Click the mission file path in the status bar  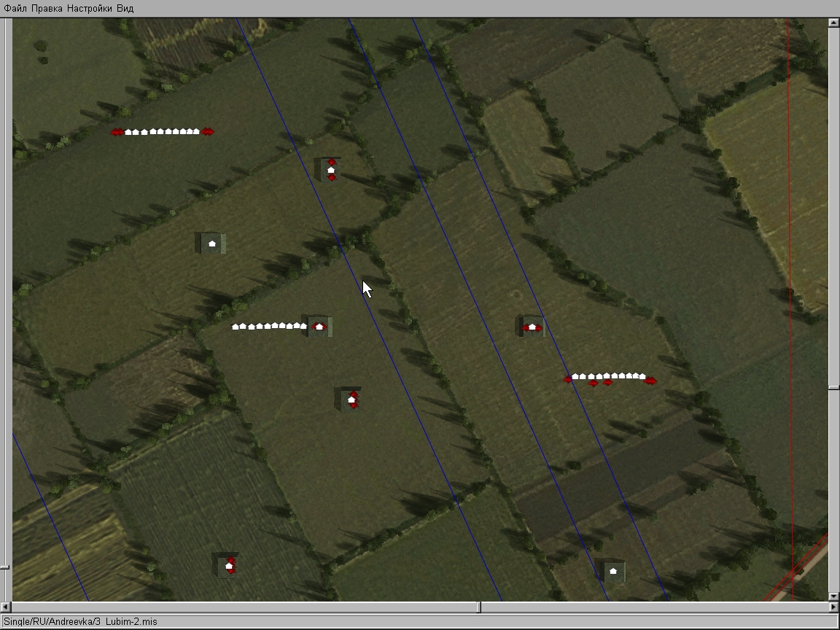pyautogui.click(x=80, y=621)
